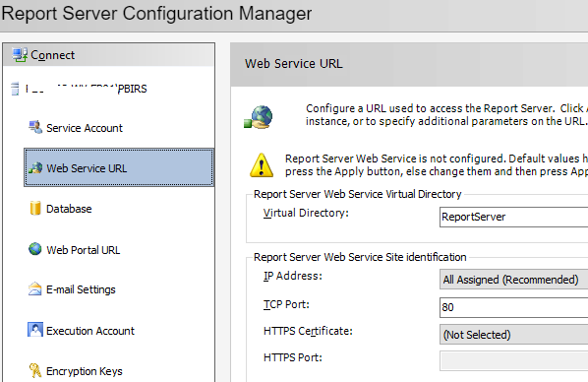Click the Connect computer icon
The width and height of the screenshot is (588, 382).
click(x=20, y=55)
